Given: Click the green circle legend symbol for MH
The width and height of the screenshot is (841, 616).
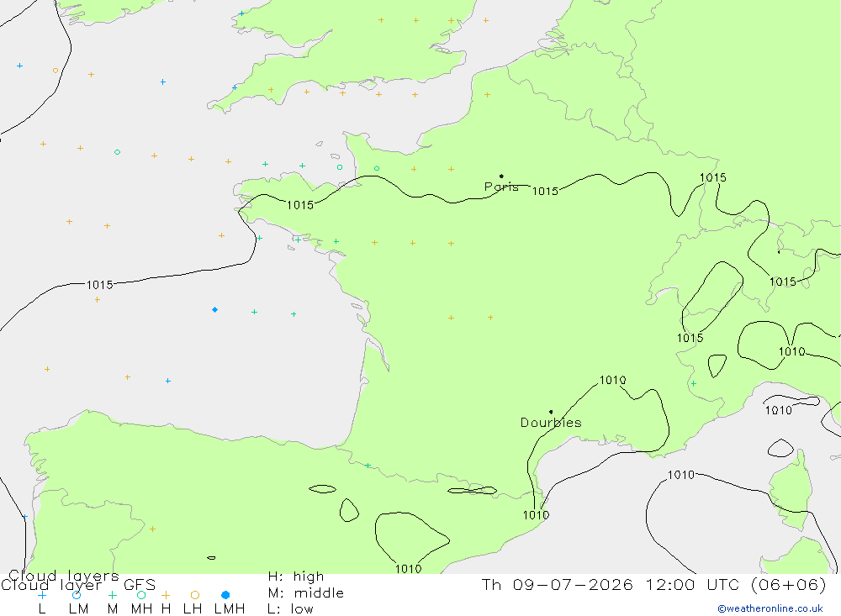Looking at the screenshot, I should (141, 595).
